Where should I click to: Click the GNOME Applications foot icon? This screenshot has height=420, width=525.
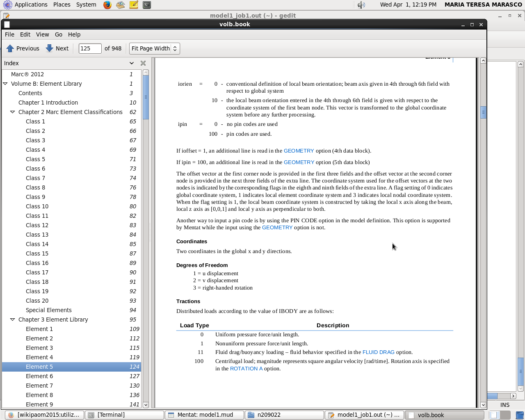(x=7, y=5)
